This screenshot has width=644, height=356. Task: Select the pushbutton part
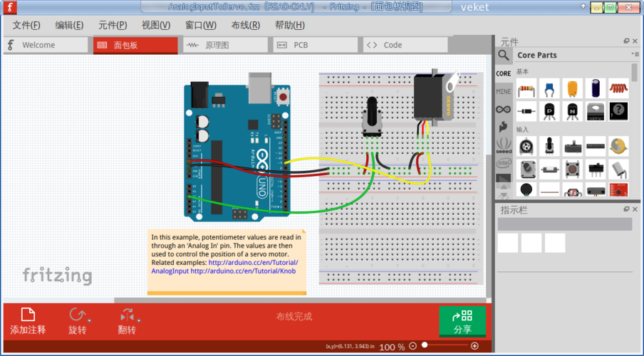573,169
